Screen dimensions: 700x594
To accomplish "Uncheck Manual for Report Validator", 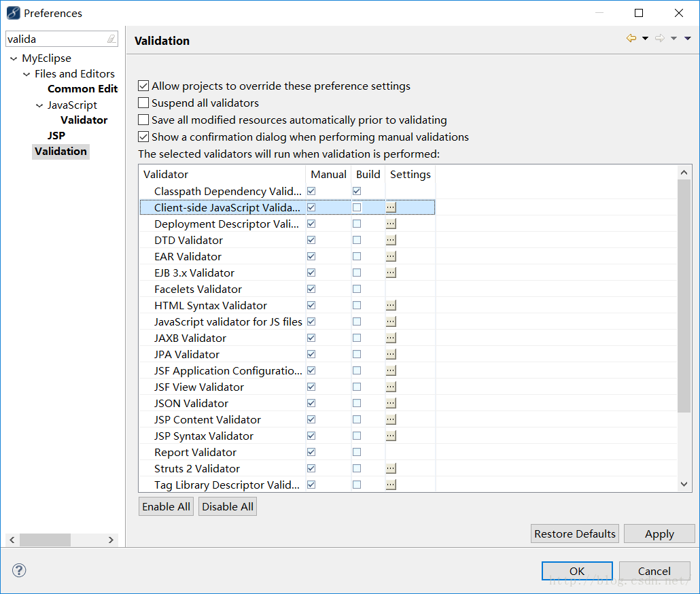I will [x=311, y=452].
